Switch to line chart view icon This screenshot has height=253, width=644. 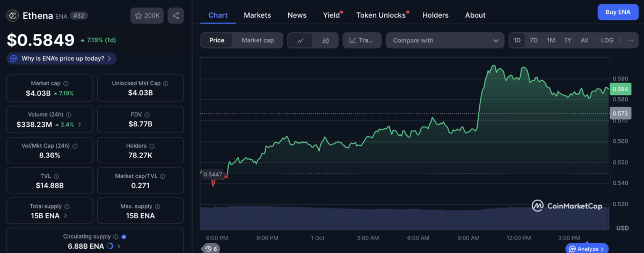(301, 40)
